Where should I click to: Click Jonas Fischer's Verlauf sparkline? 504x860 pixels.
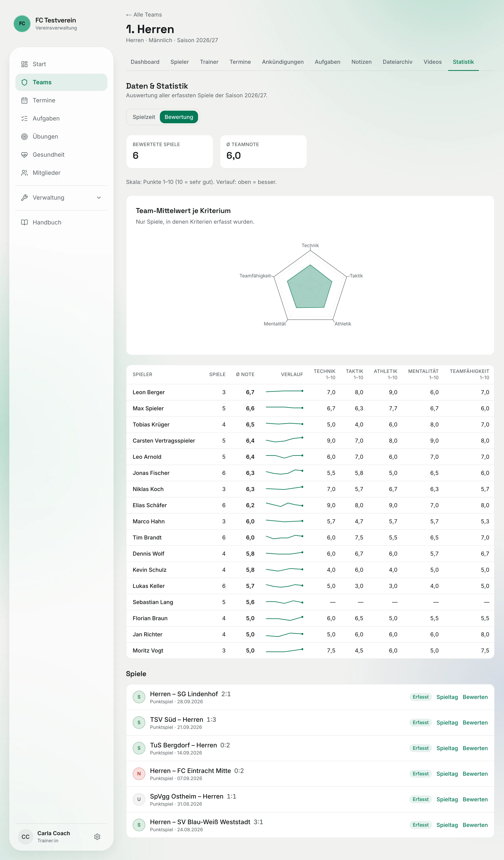tap(285, 472)
